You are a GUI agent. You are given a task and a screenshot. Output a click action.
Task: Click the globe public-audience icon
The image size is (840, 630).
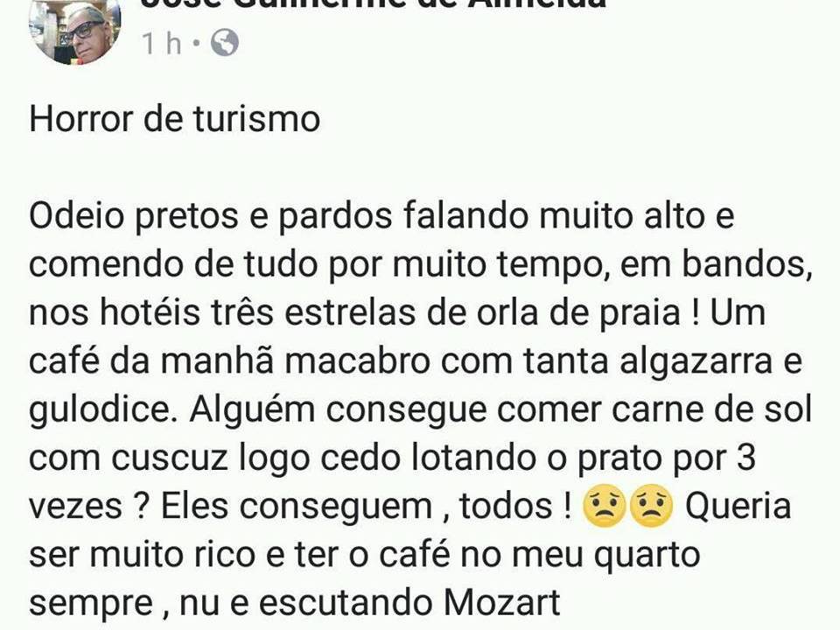225,44
